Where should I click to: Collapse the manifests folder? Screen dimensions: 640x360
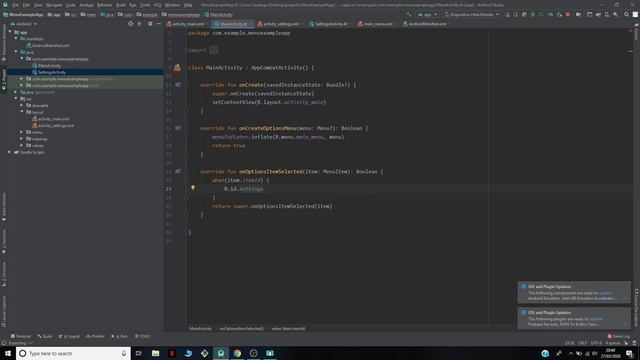coord(16,38)
